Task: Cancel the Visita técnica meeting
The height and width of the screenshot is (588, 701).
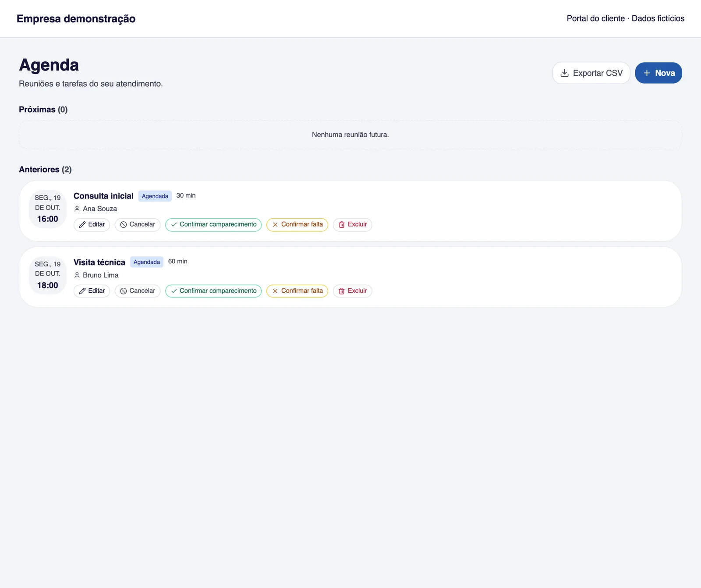Action: [138, 291]
